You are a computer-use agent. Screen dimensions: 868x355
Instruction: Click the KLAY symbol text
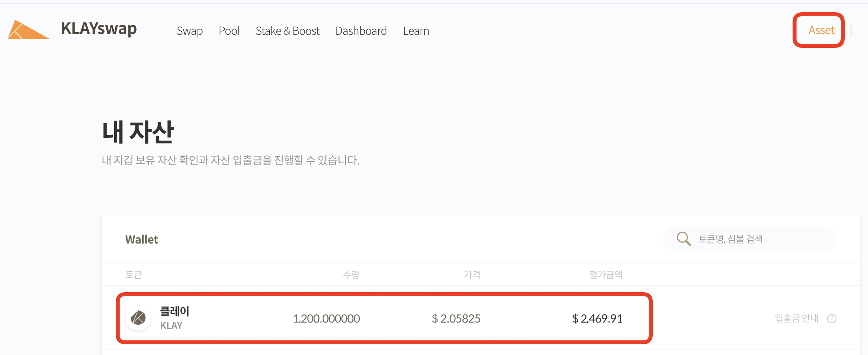[x=171, y=326]
